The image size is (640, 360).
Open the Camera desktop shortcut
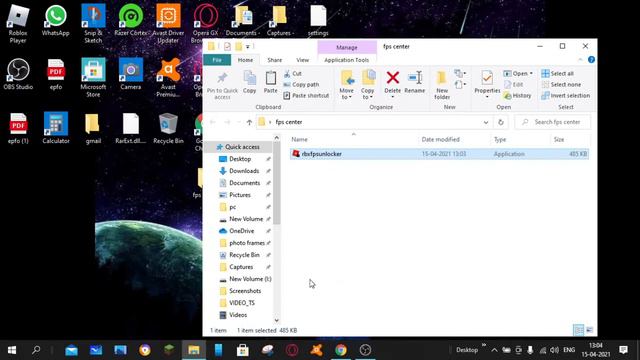131,74
